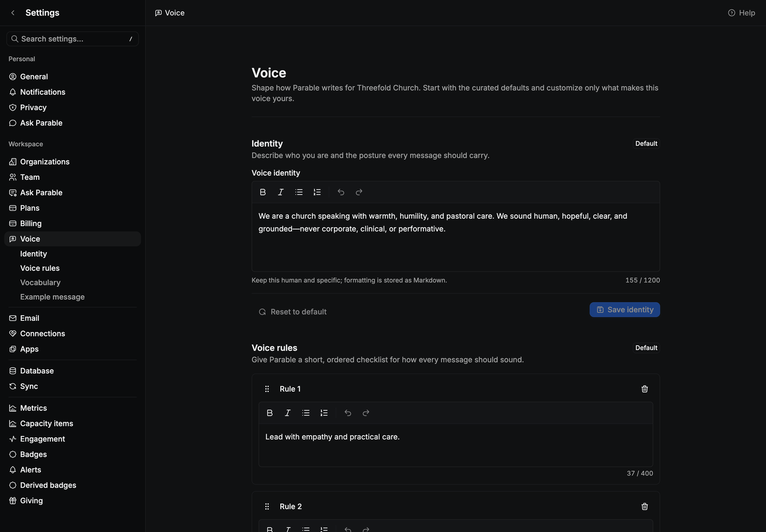Open Capacity items settings
The image size is (766, 532).
[72, 423]
